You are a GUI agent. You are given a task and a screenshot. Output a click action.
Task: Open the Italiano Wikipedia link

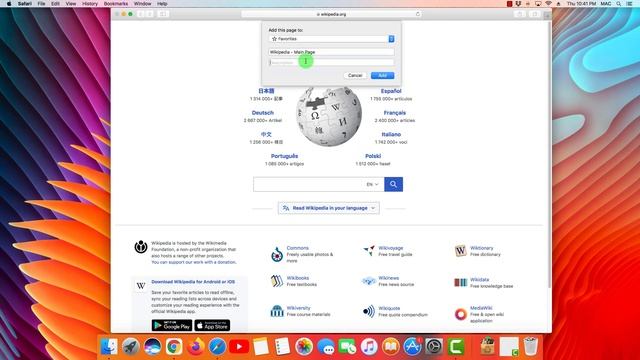(x=391, y=134)
